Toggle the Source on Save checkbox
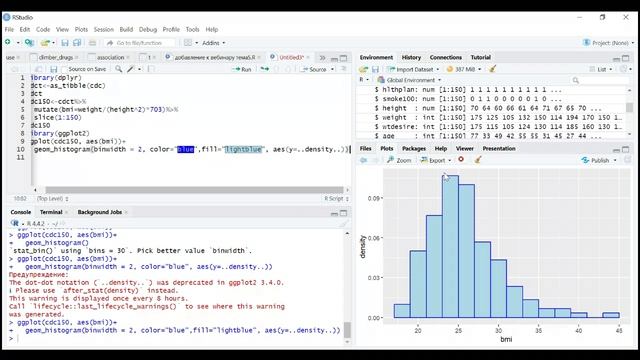Screen dimensions: 640x360 pyautogui.click(x=64, y=69)
